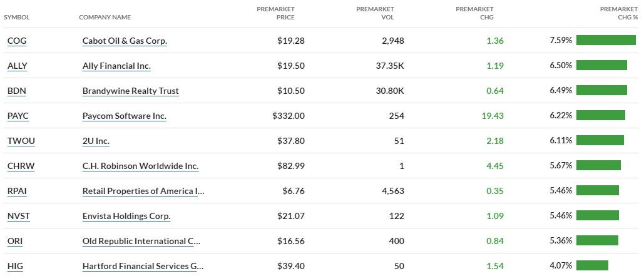Click the HIG symbol link
The height and width of the screenshot is (276, 644).
[16, 266]
